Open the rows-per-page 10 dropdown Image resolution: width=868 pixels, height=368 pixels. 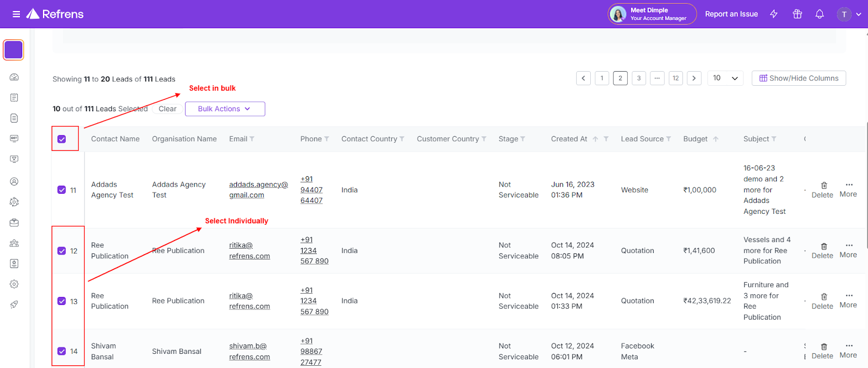pos(725,78)
